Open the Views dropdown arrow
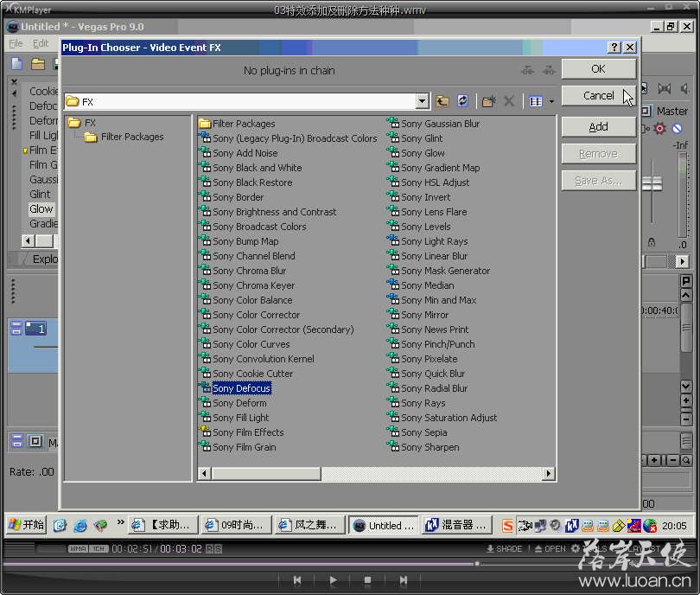700x595 pixels. [x=551, y=101]
